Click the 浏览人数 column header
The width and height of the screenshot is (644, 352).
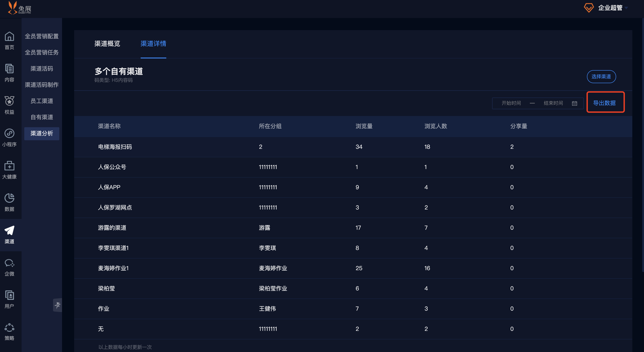(x=435, y=126)
